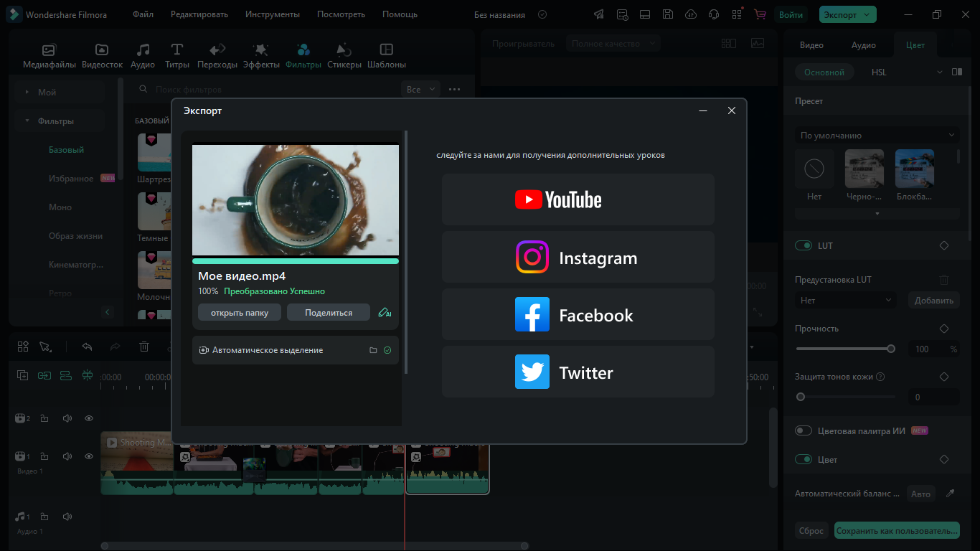
Task: Click the Поделиться button
Action: pyautogui.click(x=329, y=313)
